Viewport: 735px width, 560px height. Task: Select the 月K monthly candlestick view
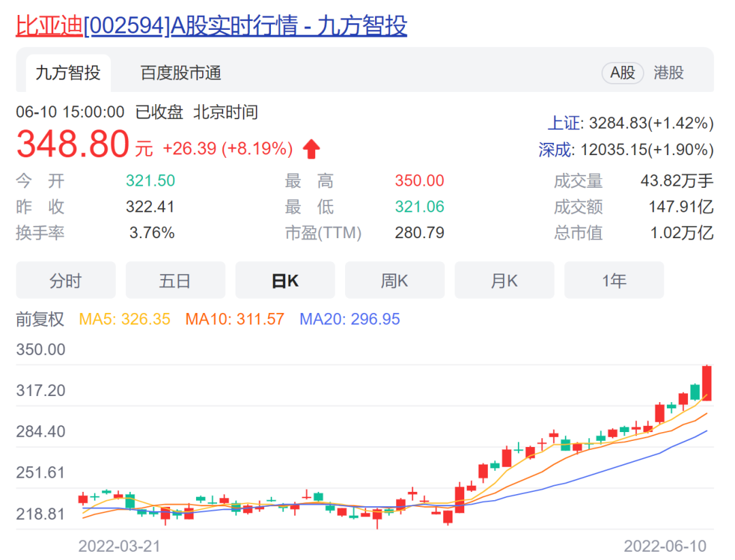pyautogui.click(x=504, y=280)
